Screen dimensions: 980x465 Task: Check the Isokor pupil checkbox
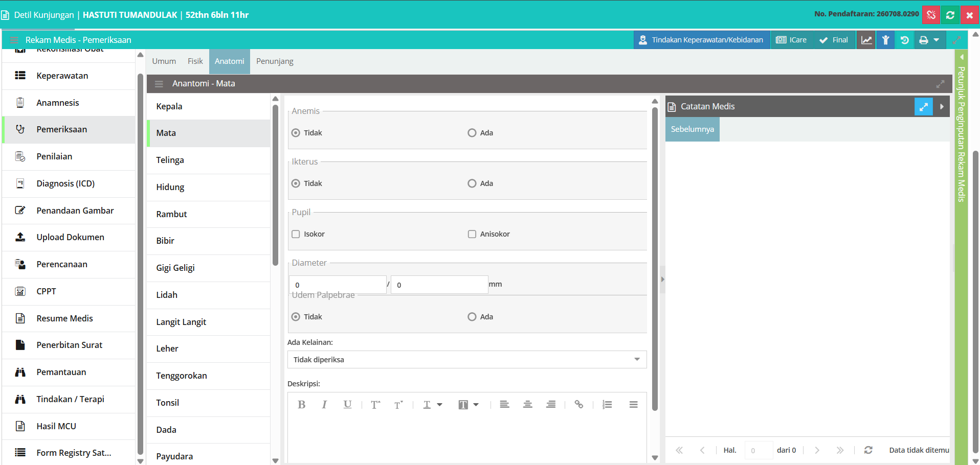[296, 234]
